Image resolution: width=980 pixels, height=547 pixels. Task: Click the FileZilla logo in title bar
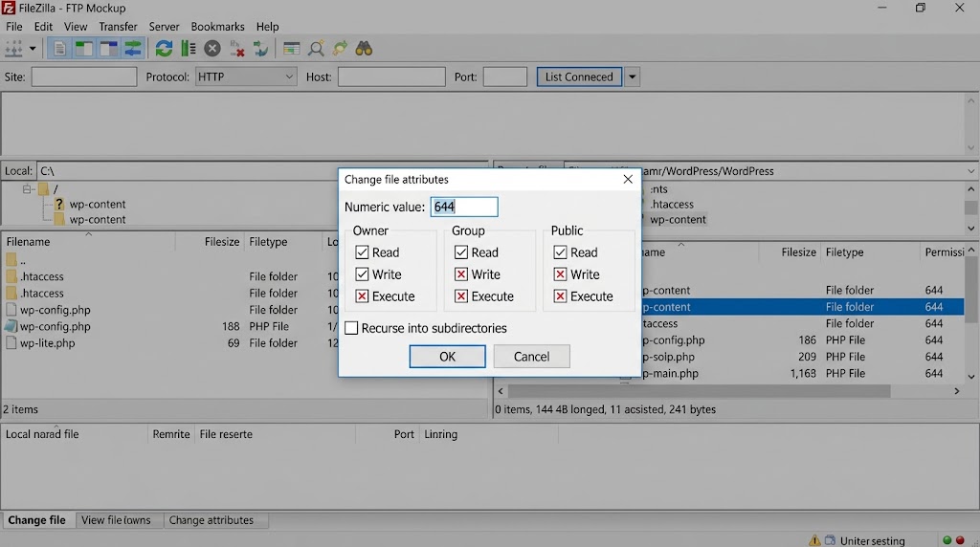coord(8,8)
